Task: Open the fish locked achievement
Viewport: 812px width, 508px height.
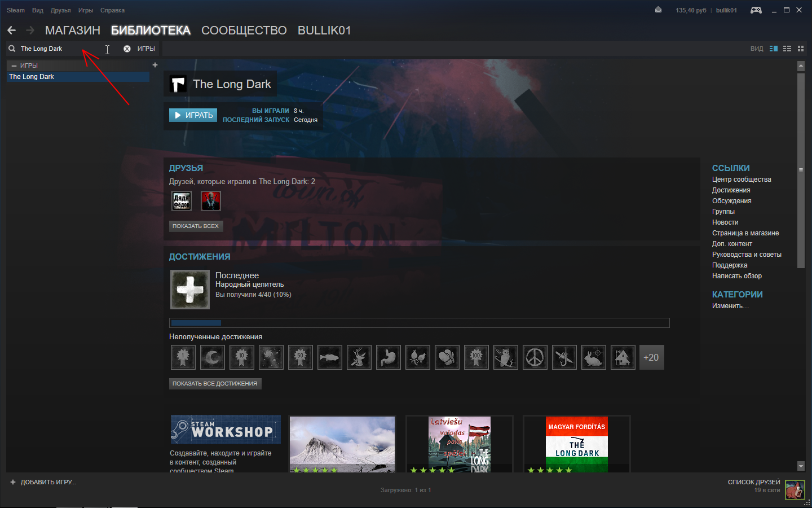Action: click(x=329, y=357)
